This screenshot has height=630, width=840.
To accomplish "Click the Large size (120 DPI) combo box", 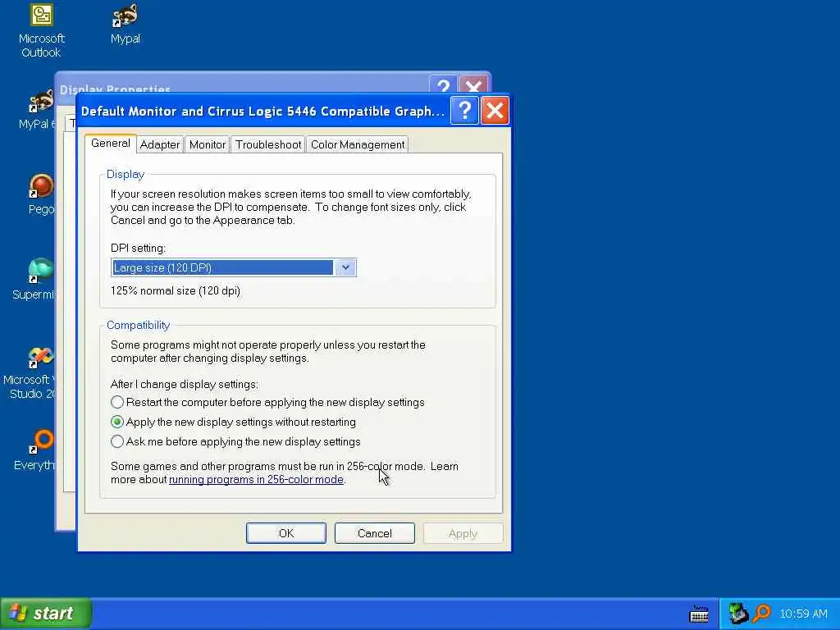I will click(x=234, y=267).
